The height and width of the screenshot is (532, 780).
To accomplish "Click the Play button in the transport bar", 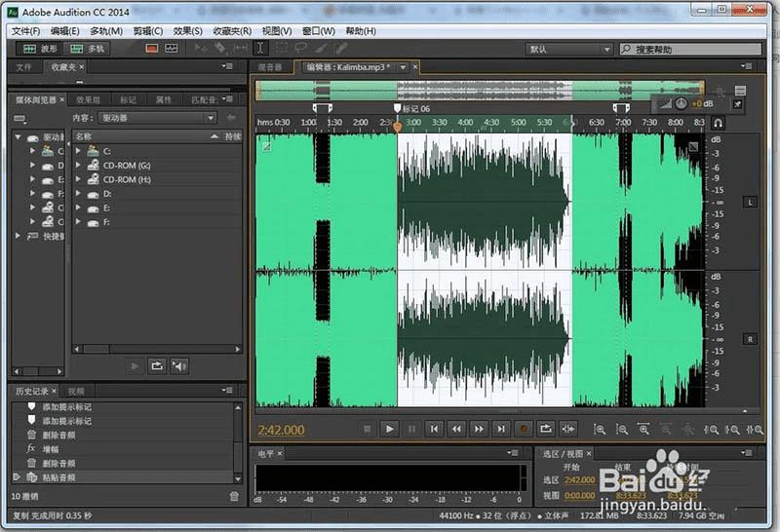I will tap(389, 428).
